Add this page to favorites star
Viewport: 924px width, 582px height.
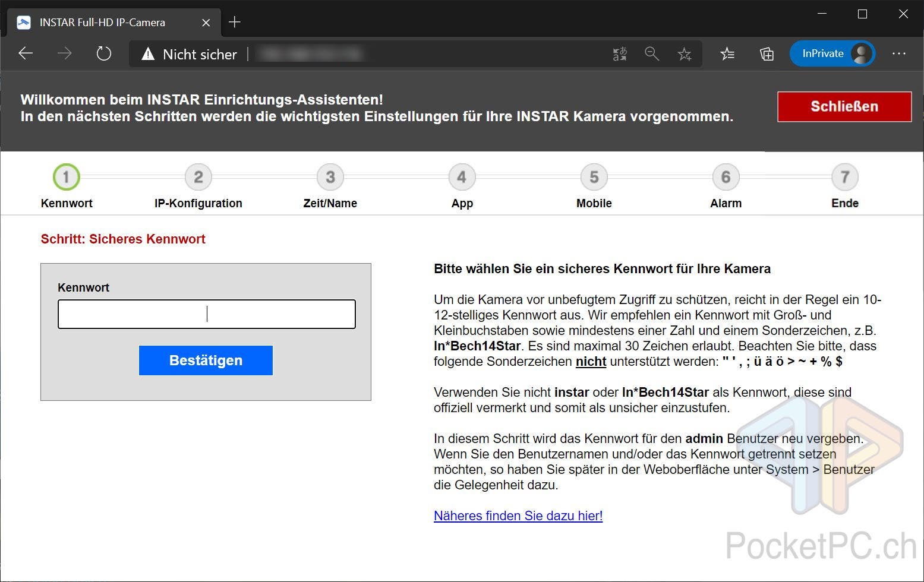(x=685, y=54)
